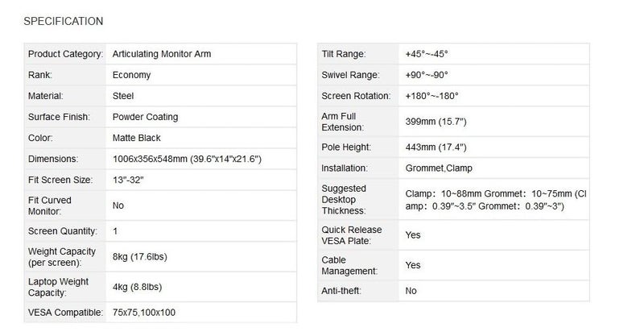This screenshot has height=332, width=644.
Task: Select the Screen Rotation +180°~-180° value
Action: [431, 96]
